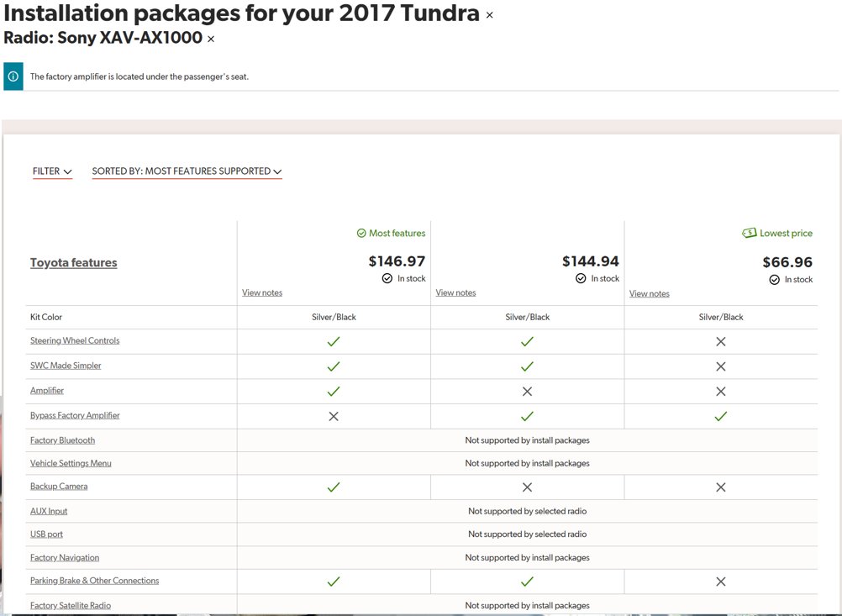Click the Lowest price tag icon
The image size is (842, 616).
(749, 233)
